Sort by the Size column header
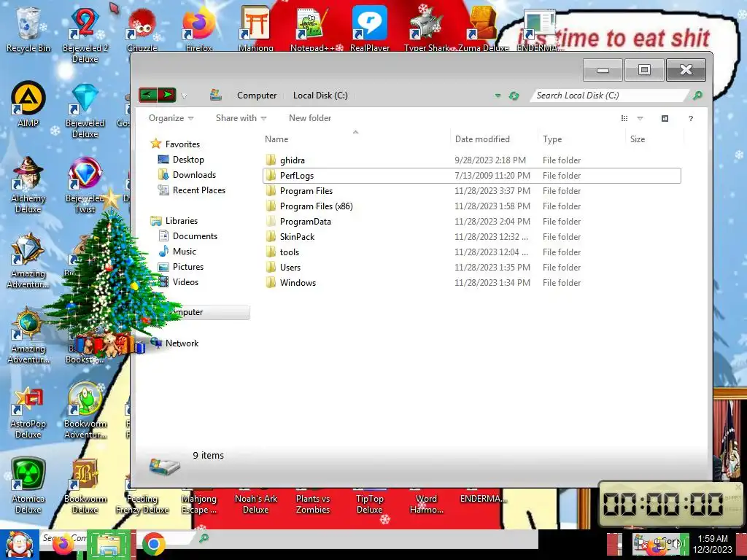 pyautogui.click(x=654, y=139)
